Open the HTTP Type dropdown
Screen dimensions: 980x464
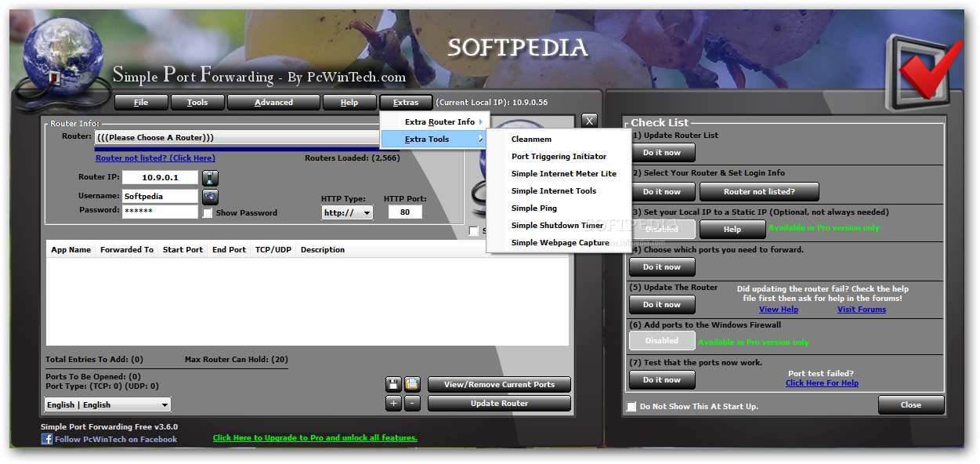click(347, 212)
